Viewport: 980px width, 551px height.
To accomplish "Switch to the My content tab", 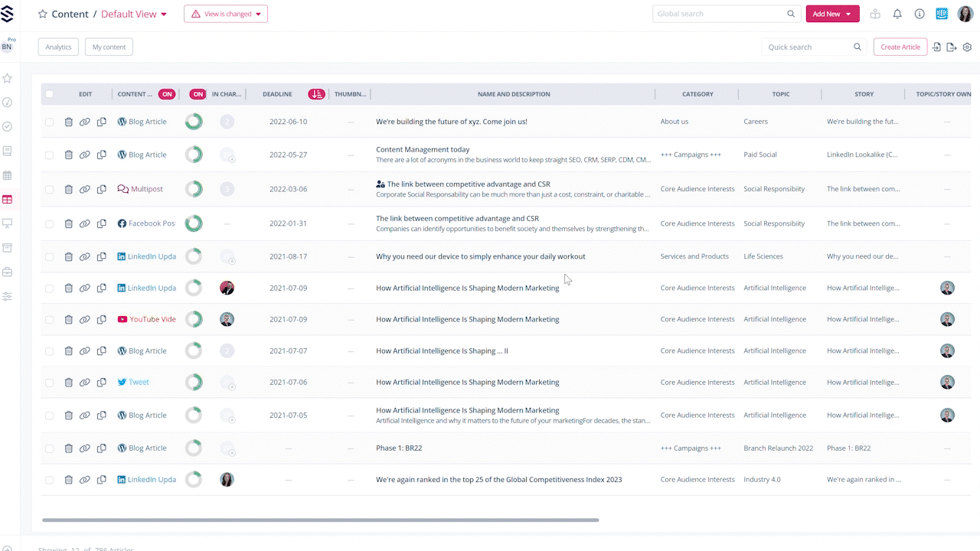I will pyautogui.click(x=109, y=47).
